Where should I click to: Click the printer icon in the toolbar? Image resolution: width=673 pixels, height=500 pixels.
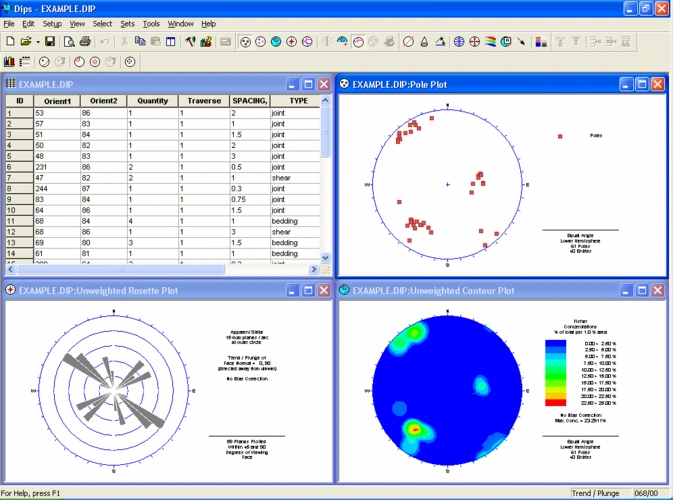(85, 42)
